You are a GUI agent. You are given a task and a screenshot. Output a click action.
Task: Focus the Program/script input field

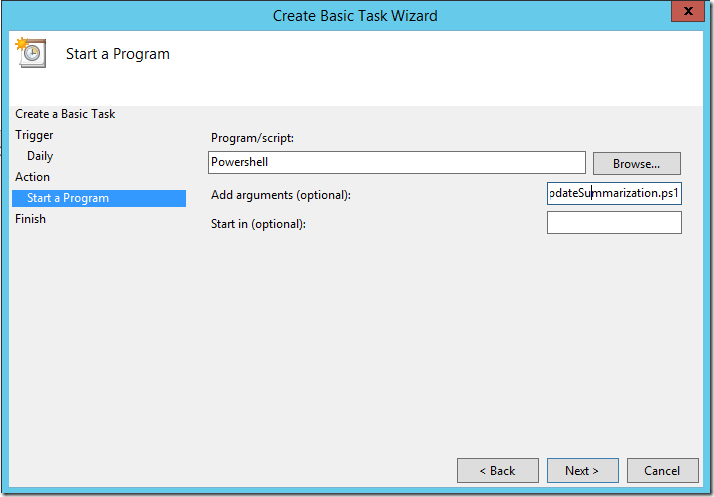pyautogui.click(x=397, y=163)
